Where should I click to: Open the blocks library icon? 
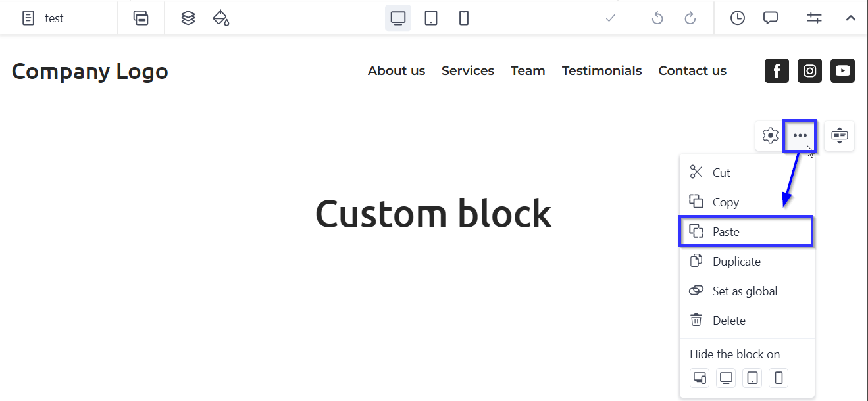click(x=141, y=18)
